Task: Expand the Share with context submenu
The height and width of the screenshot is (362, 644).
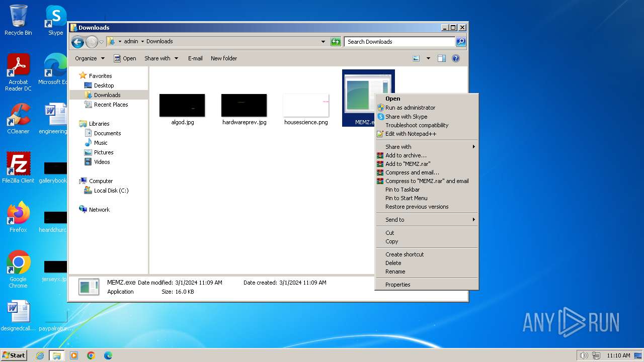Action: point(427,147)
